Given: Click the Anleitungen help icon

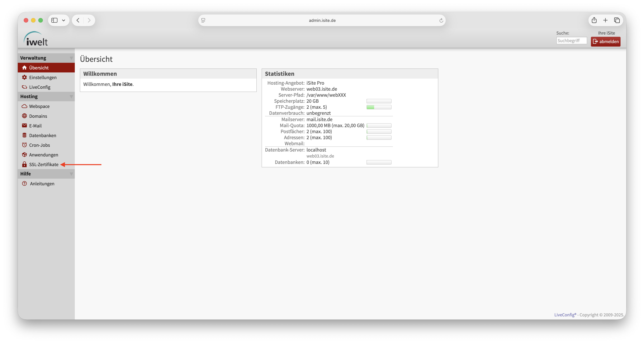Looking at the screenshot, I should (24, 184).
